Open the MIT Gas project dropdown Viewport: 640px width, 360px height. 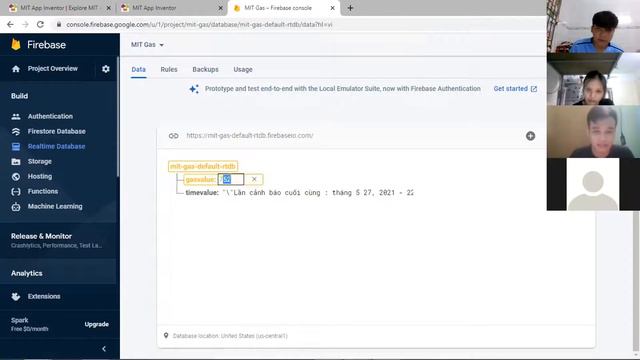point(147,45)
